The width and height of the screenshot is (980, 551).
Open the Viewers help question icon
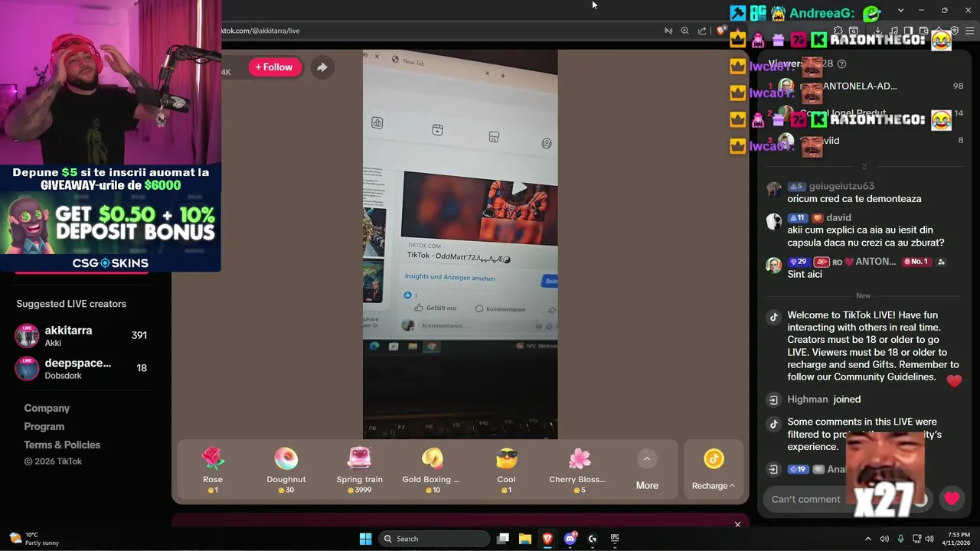point(842,64)
